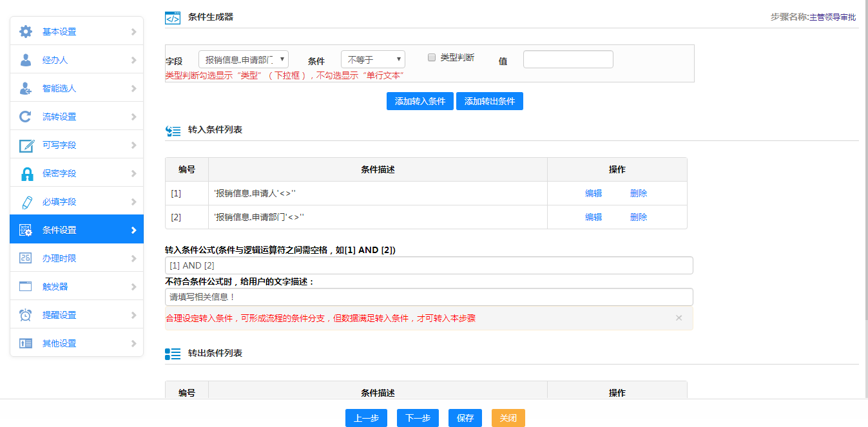This screenshot has height=427, width=868.
Task: Click the padlock icon beside 保密字段
Action: pyautogui.click(x=26, y=173)
